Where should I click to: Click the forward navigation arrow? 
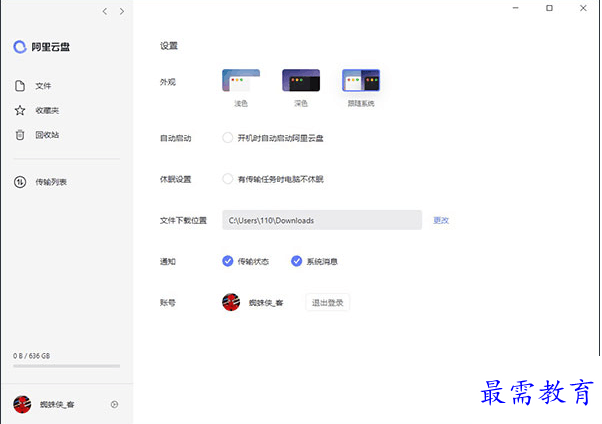coord(122,12)
